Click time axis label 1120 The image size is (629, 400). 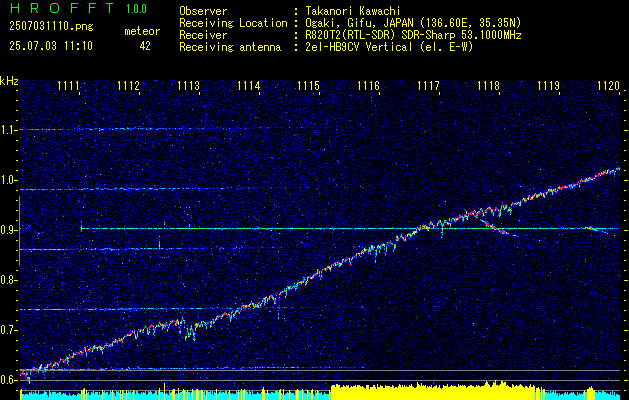(x=608, y=85)
